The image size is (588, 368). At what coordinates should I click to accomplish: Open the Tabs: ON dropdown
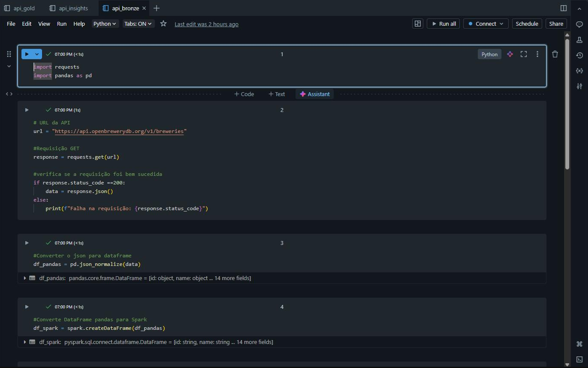click(138, 24)
